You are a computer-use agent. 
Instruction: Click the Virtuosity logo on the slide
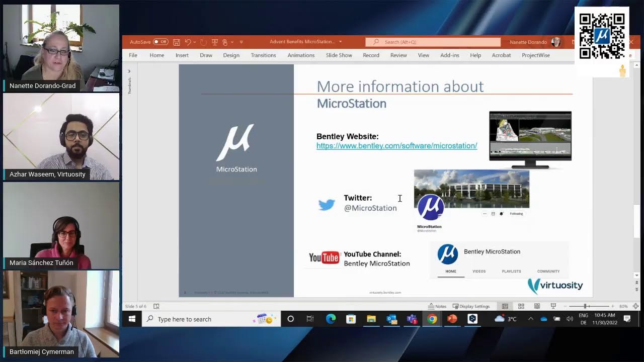coord(555,286)
